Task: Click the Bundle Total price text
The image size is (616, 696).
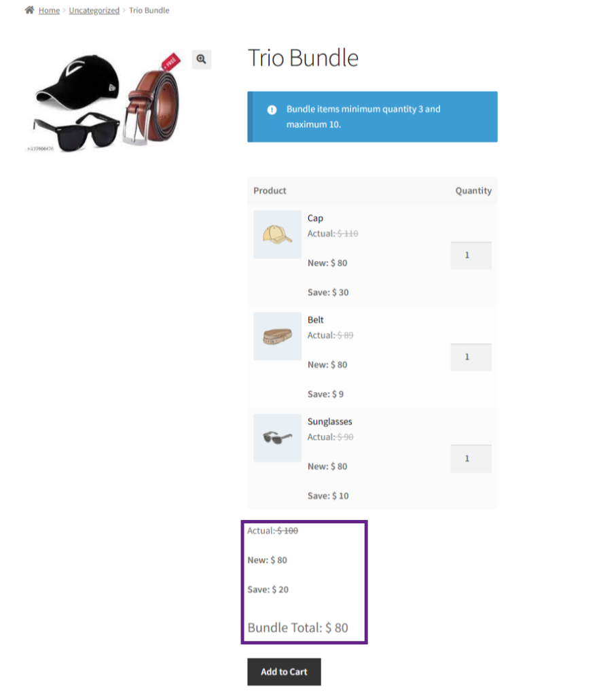Action: click(297, 627)
